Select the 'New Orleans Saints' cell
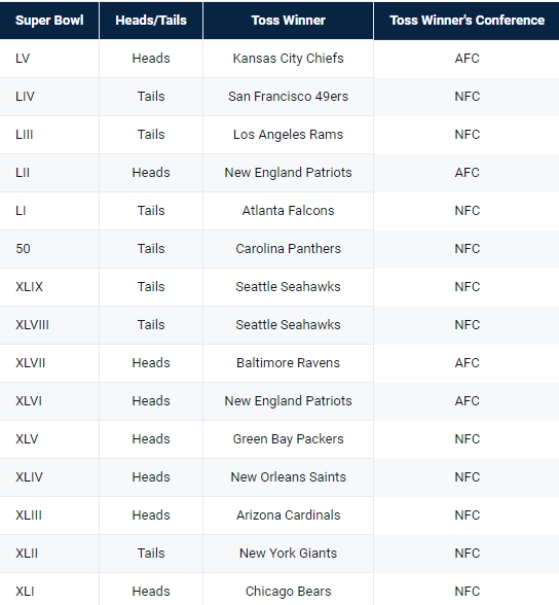The image size is (559, 605). click(288, 477)
